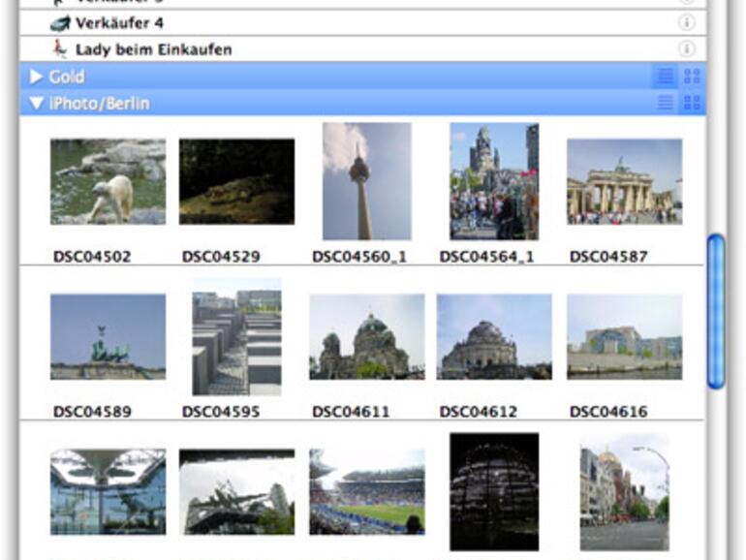
Task: Click the DSC04529 file name label
Action: [x=221, y=257]
